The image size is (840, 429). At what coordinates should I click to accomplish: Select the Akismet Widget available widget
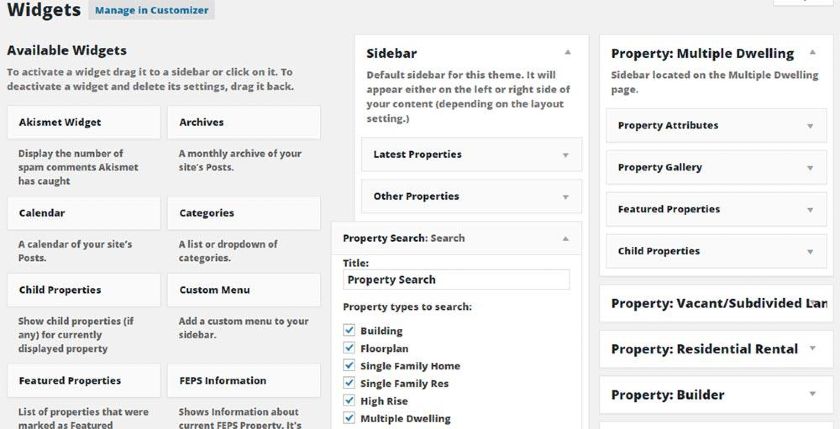(x=84, y=122)
